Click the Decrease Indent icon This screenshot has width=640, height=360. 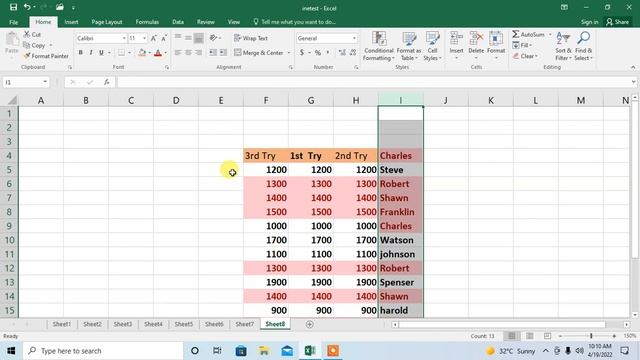[213, 53]
